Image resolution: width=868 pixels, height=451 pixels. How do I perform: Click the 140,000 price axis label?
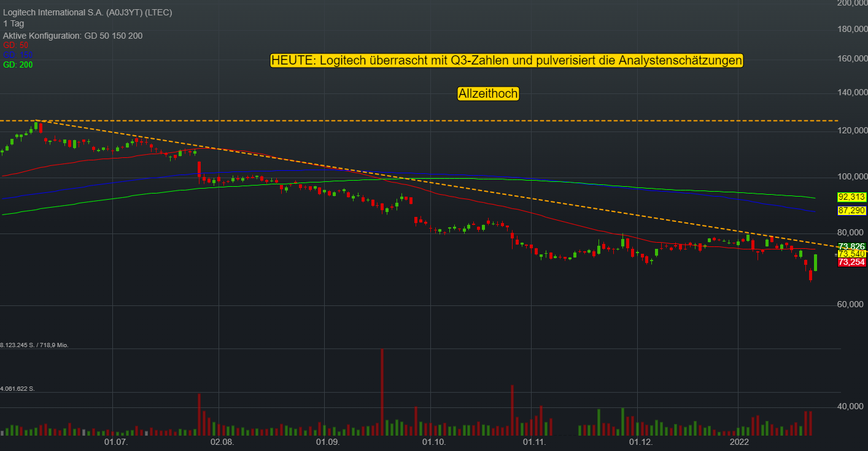point(851,92)
